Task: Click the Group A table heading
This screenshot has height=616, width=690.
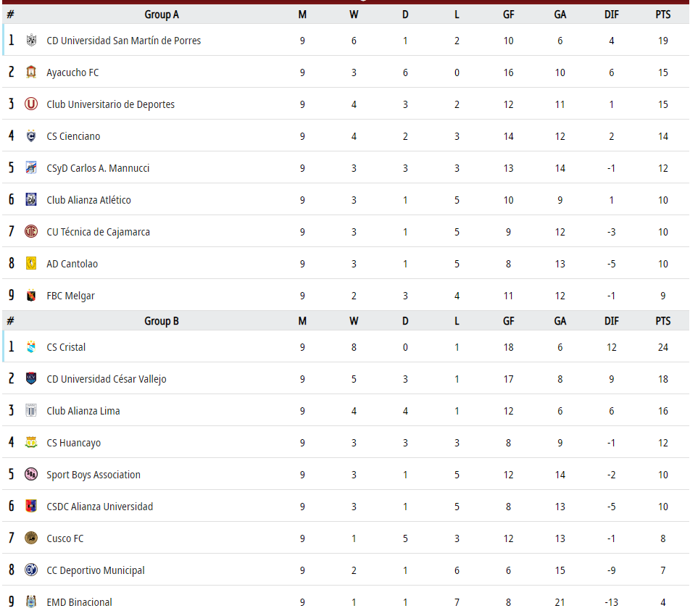Action: coord(162,14)
